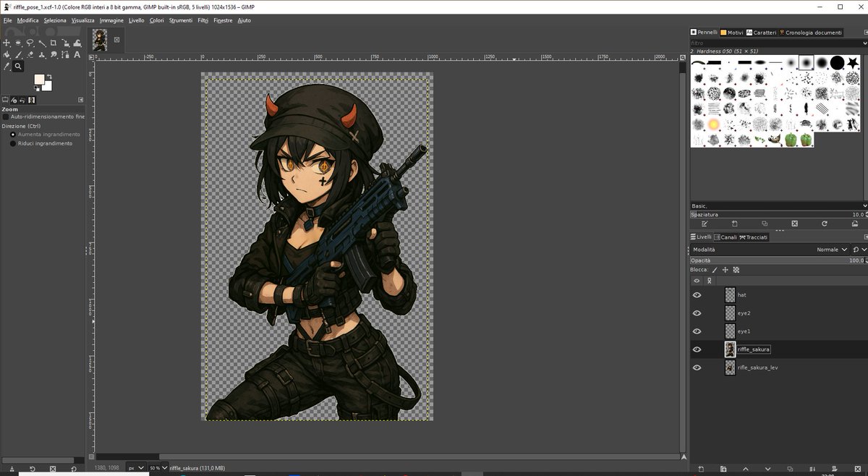Toggle visibility of the eye2 layer

tap(697, 313)
